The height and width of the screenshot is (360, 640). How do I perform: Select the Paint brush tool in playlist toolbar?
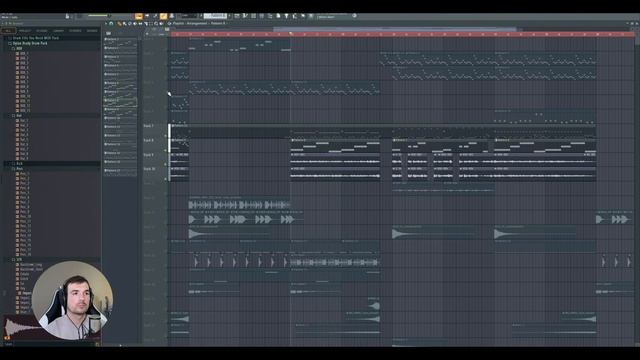pos(124,24)
